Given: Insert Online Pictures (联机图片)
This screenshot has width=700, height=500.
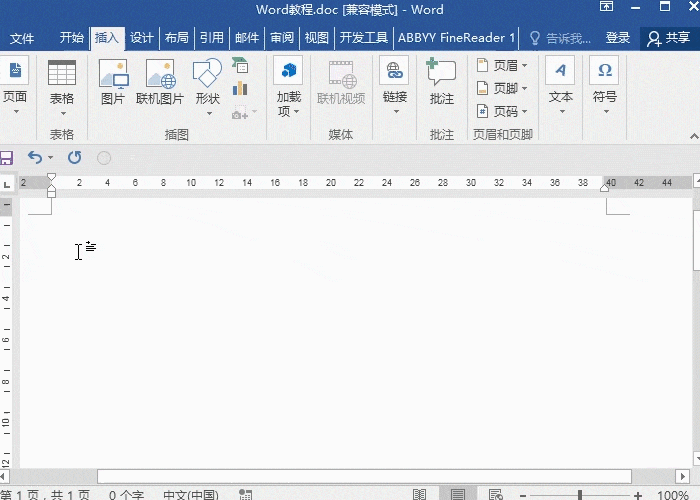Looking at the screenshot, I should 160,83.
